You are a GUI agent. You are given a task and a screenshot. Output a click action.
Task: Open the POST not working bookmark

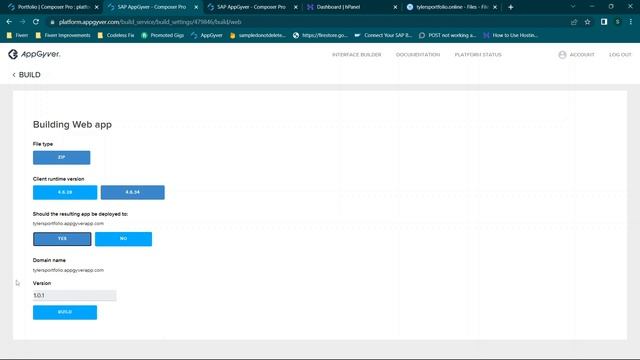click(447, 36)
